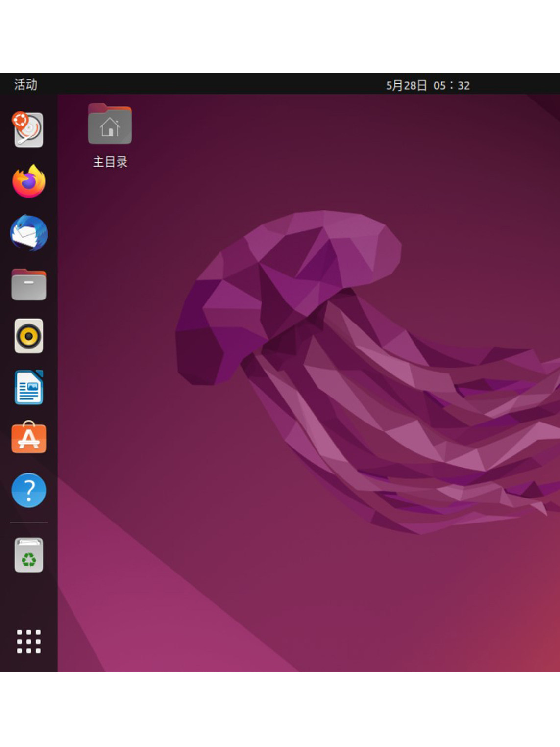Launch Rhythmbox music player

coord(28,336)
